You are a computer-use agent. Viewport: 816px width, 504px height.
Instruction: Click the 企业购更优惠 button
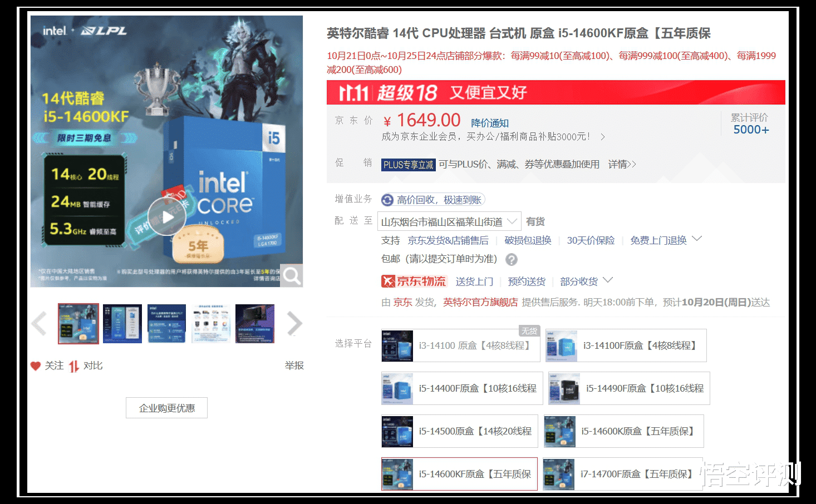coord(166,407)
